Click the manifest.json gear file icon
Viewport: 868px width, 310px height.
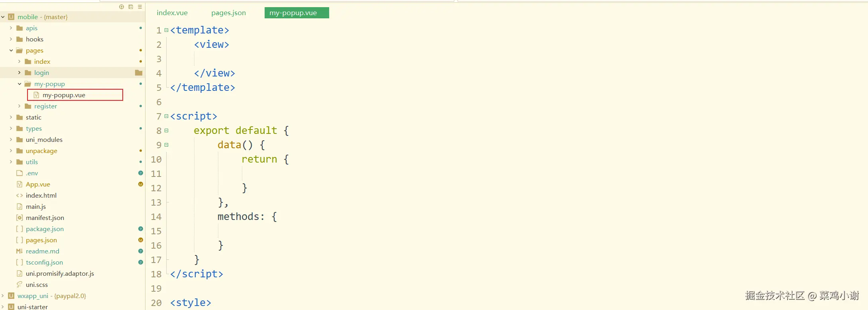point(20,218)
